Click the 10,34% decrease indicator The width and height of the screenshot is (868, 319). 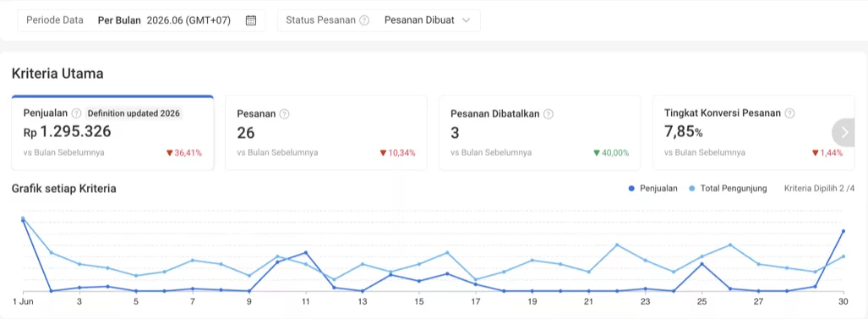point(397,153)
